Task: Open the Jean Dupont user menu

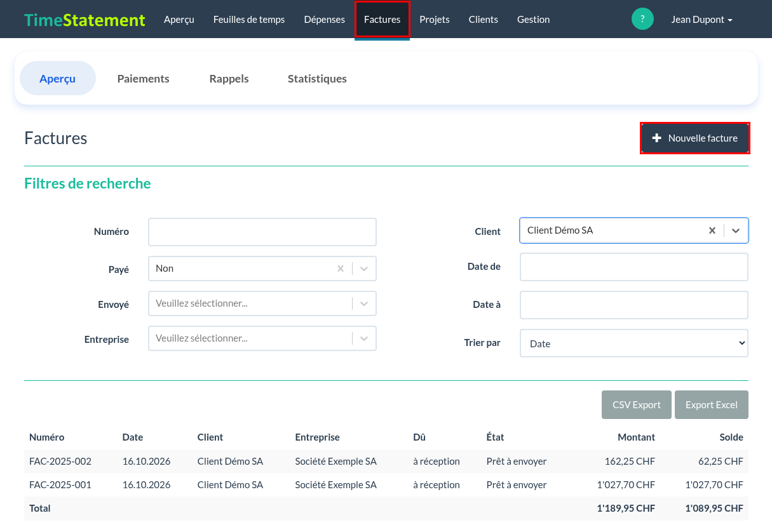Action: tap(702, 20)
